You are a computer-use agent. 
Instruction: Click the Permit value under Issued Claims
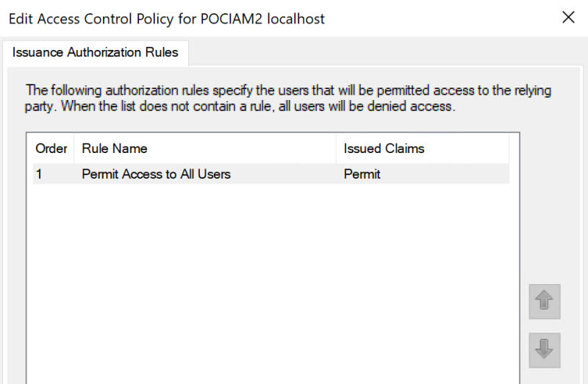click(362, 174)
